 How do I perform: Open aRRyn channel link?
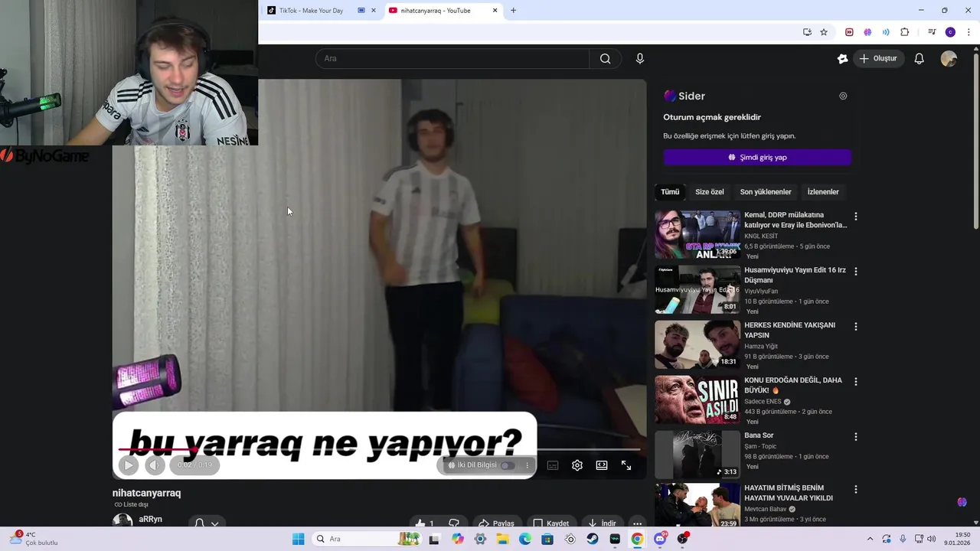[x=150, y=519]
